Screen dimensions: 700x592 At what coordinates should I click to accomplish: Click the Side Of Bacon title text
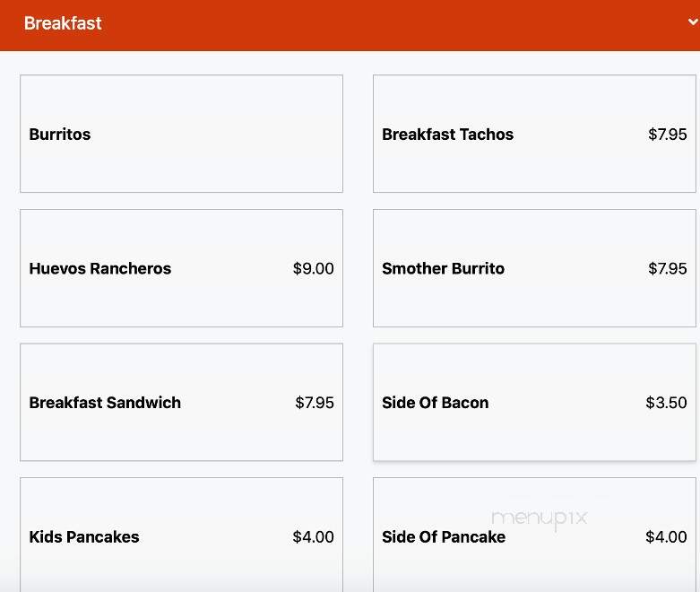click(x=436, y=403)
